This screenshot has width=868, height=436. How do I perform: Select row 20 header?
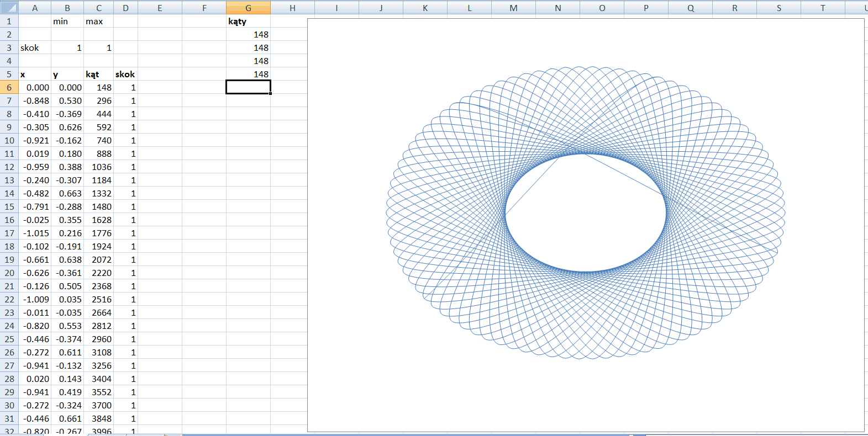tap(9, 273)
